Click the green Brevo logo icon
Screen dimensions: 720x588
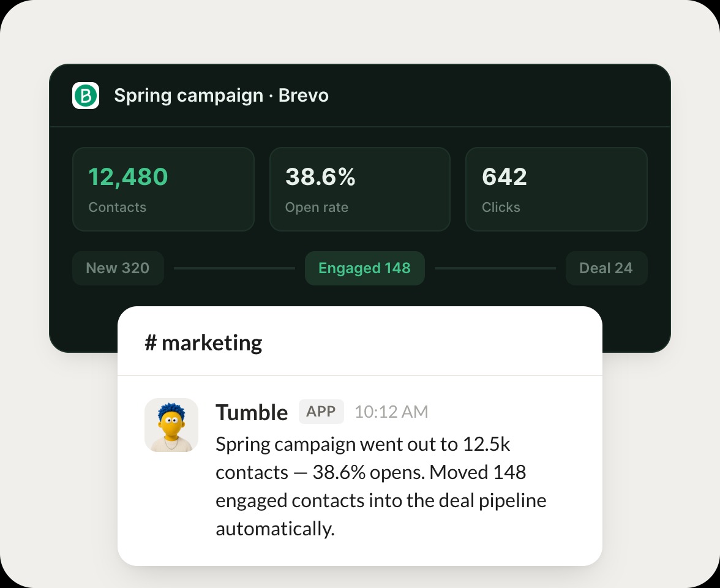click(86, 96)
